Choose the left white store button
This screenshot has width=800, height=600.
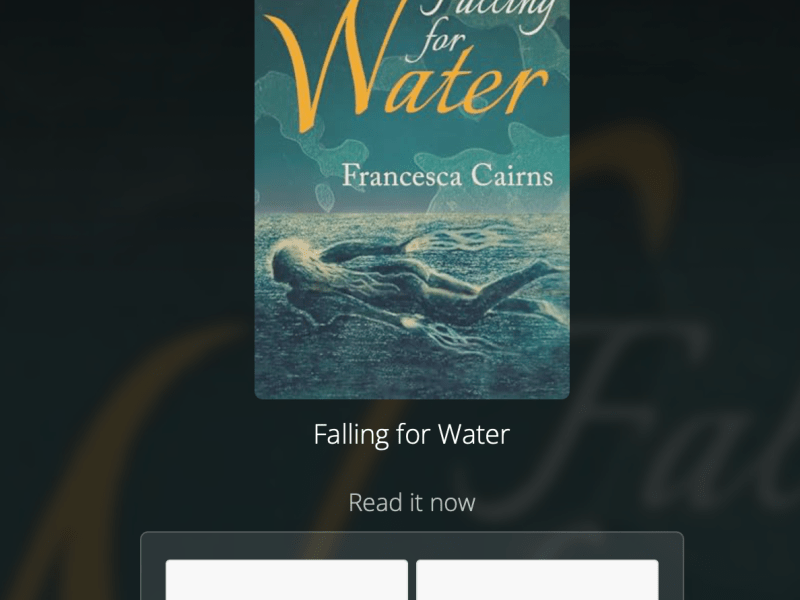click(287, 580)
